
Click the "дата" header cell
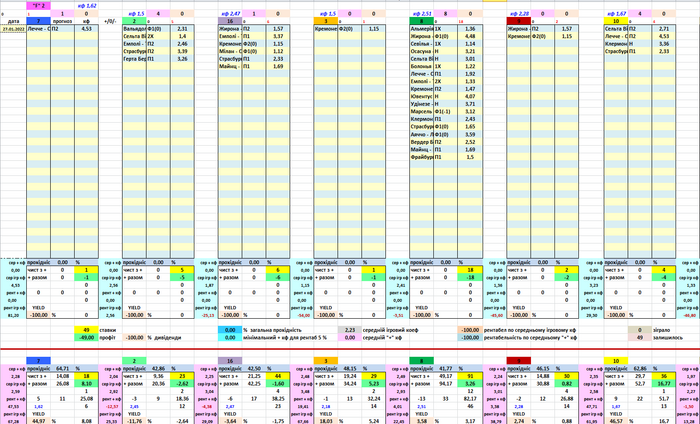pyautogui.click(x=13, y=21)
